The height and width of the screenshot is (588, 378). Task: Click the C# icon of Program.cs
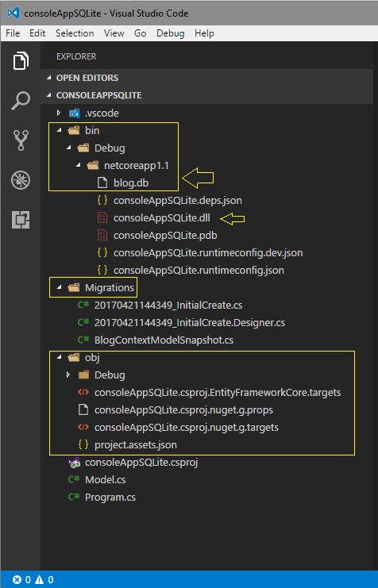[x=74, y=497]
